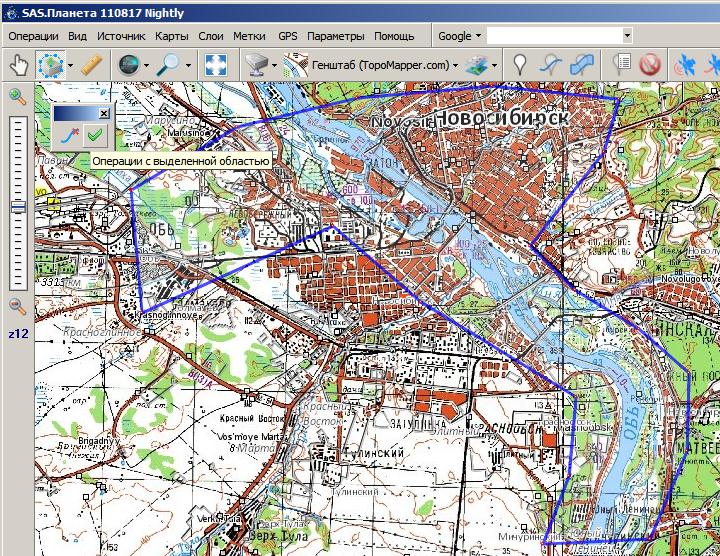The height and width of the screenshot is (556, 720).
Task: Add a new path tool
Action: [x=551, y=65]
